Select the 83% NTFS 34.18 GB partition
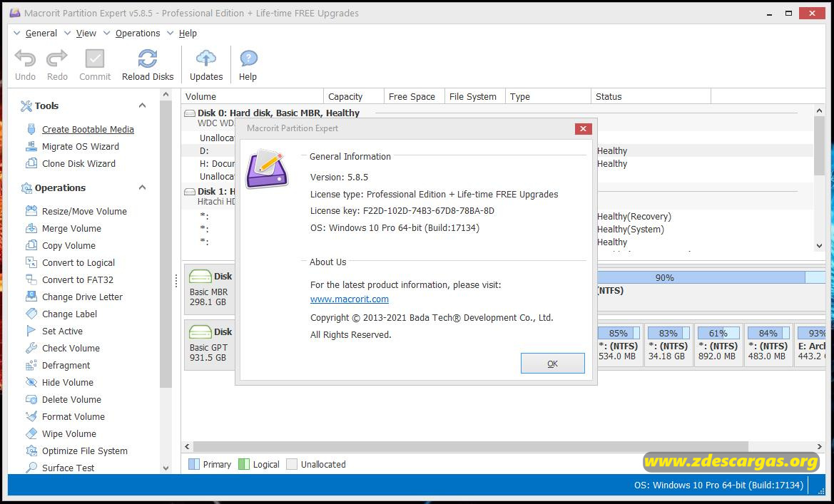The height and width of the screenshot is (504, 834). [668, 345]
